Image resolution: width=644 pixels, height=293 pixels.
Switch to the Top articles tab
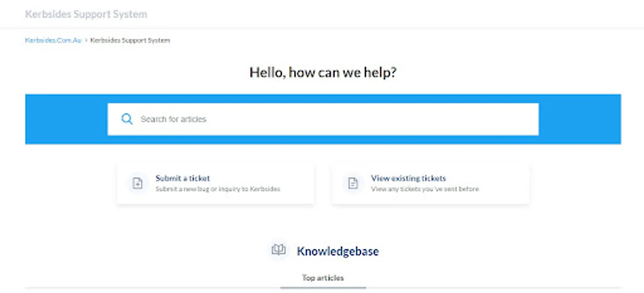pyautogui.click(x=323, y=278)
